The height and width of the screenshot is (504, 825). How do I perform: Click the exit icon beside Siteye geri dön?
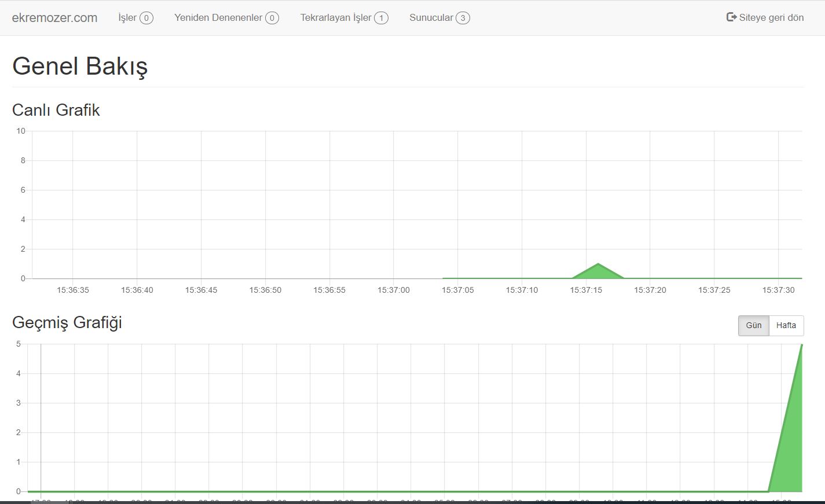coord(731,17)
